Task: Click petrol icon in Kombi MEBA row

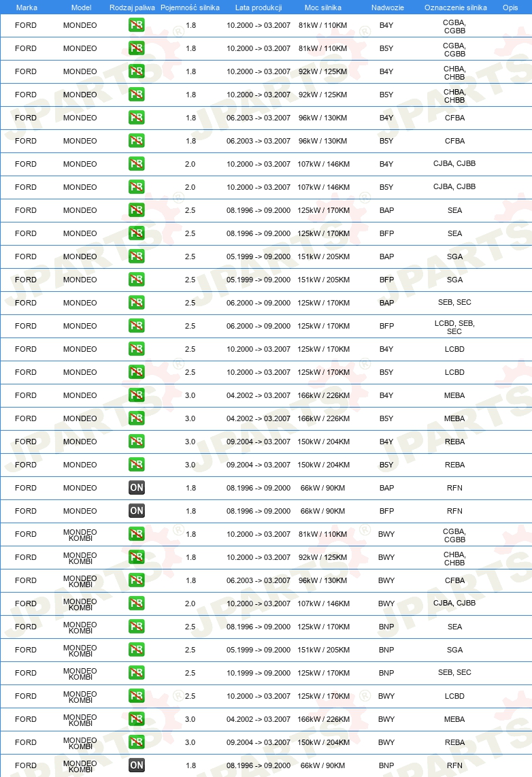Action: [136, 718]
